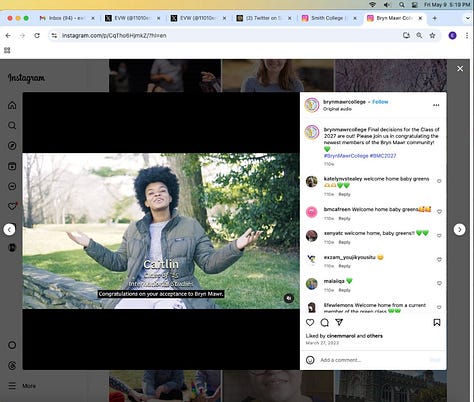Reply to malaiqa's comment
474x402 pixels.
coord(344,290)
